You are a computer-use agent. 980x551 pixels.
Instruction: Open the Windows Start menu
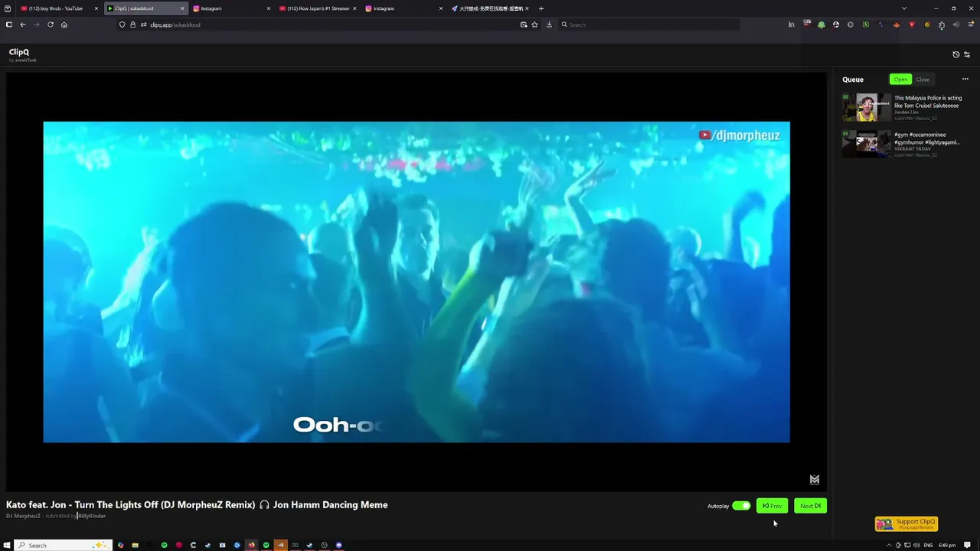tap(8, 545)
